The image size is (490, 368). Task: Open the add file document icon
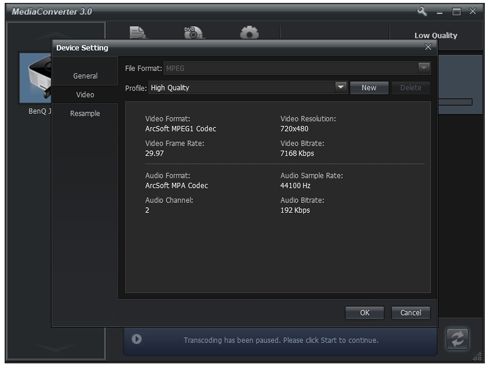pyautogui.click(x=137, y=32)
